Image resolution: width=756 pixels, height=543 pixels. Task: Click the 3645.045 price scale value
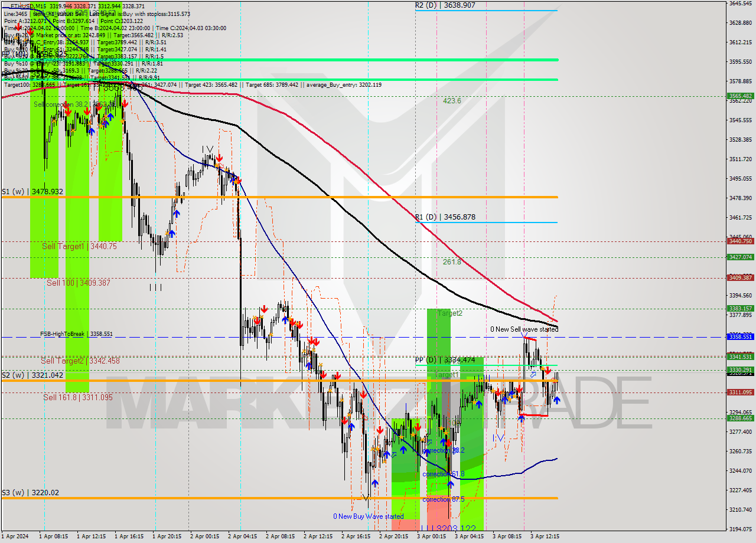(740, 4)
